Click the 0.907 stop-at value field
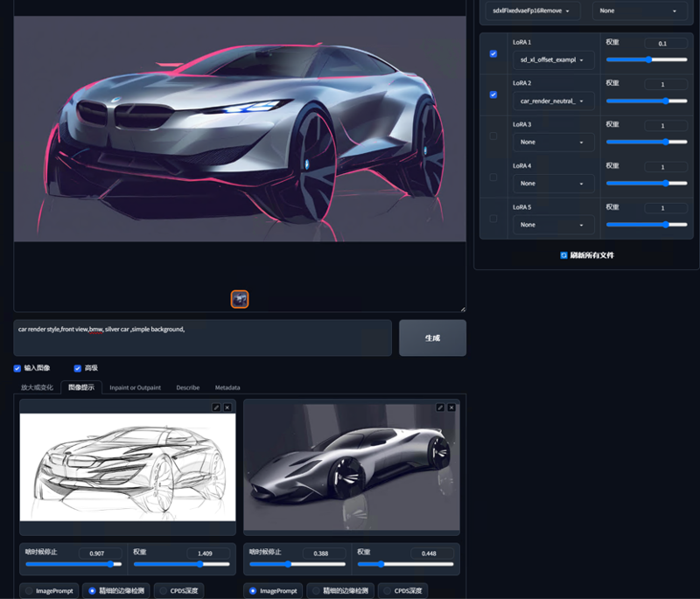The height and width of the screenshot is (599, 700). (101, 554)
